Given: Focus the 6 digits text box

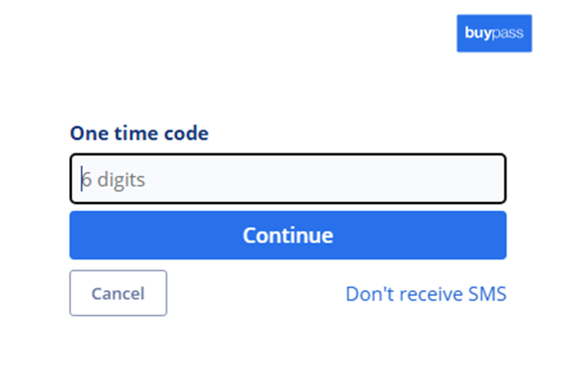Looking at the screenshot, I should pyautogui.click(x=287, y=178).
